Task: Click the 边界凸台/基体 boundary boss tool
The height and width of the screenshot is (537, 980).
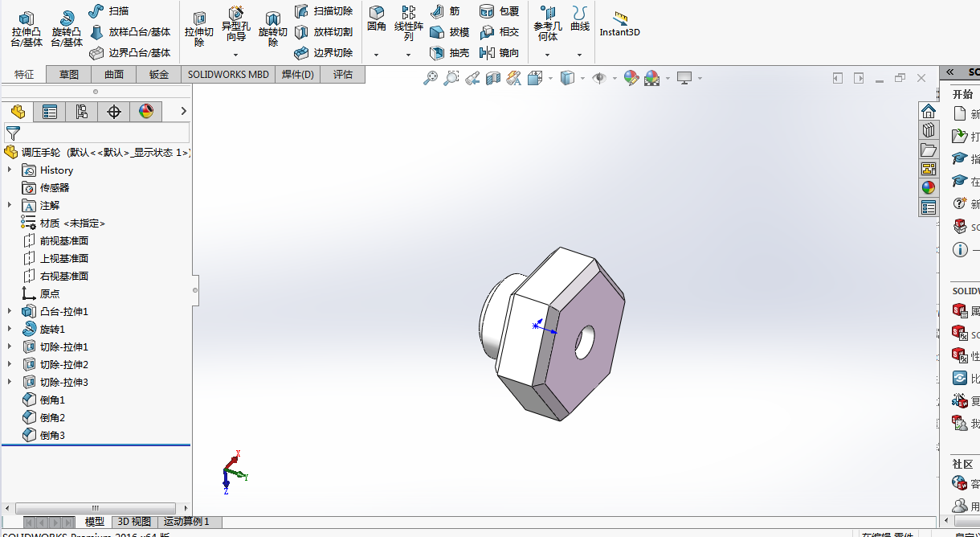Action: (x=130, y=53)
